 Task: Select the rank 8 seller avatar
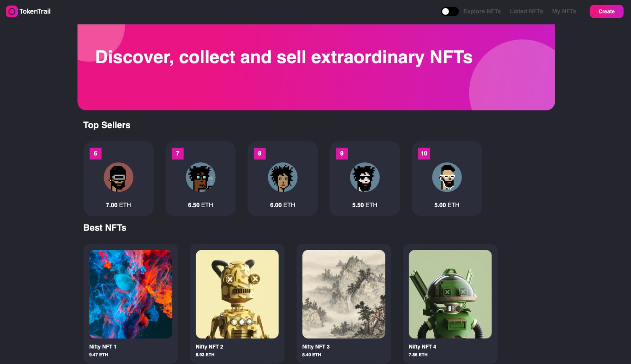pos(283,177)
